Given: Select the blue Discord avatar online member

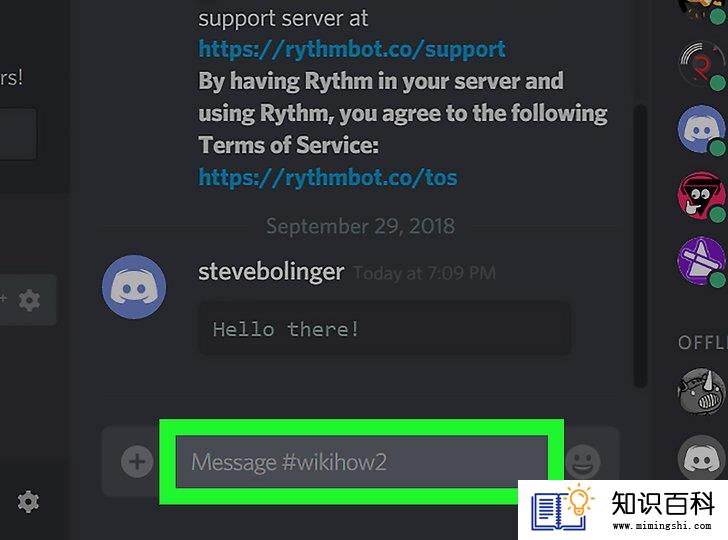Looking at the screenshot, I should [x=701, y=129].
